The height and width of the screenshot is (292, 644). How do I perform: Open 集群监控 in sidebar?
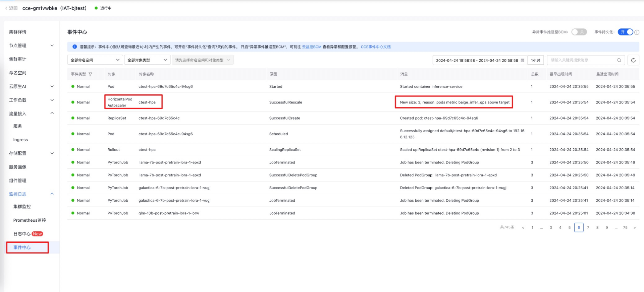click(22, 207)
